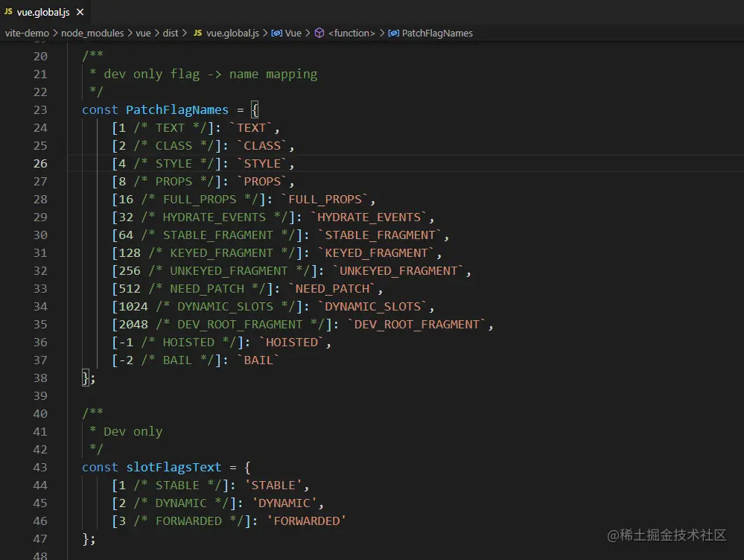The height and width of the screenshot is (560, 744).
Task: Click the number 2048 key on line 35
Action: [133, 325]
